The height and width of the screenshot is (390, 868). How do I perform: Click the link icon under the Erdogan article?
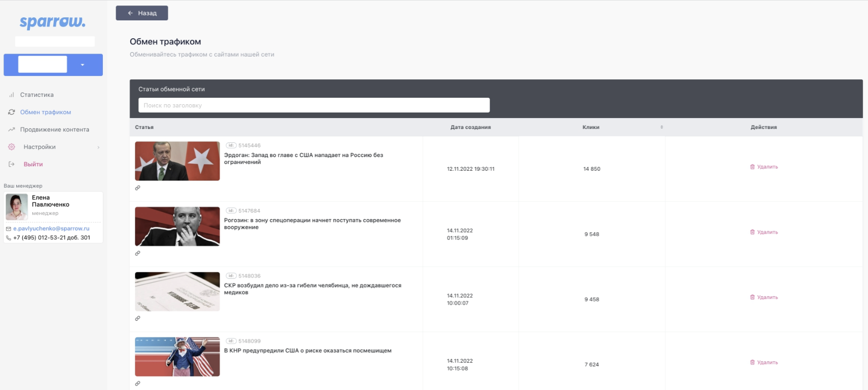(138, 188)
